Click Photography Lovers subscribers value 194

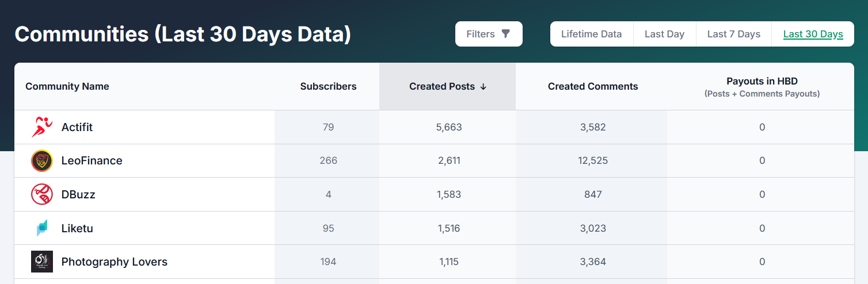pyautogui.click(x=329, y=262)
